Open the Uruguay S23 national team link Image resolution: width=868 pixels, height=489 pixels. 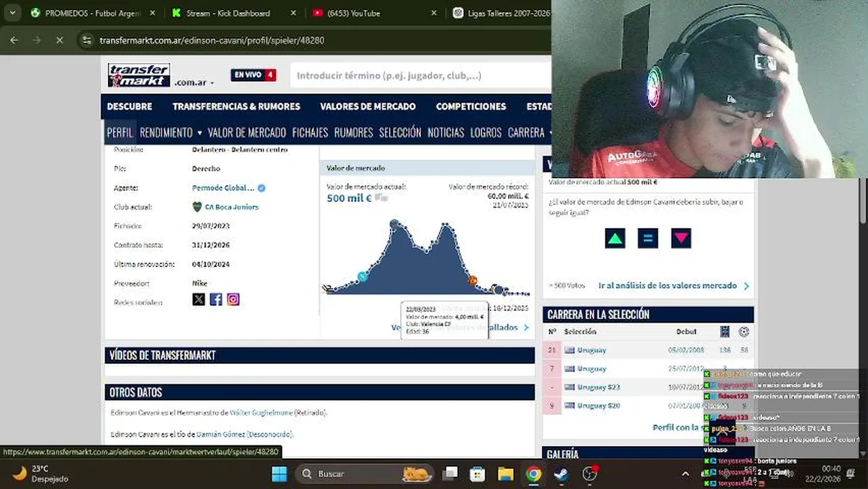click(x=598, y=387)
